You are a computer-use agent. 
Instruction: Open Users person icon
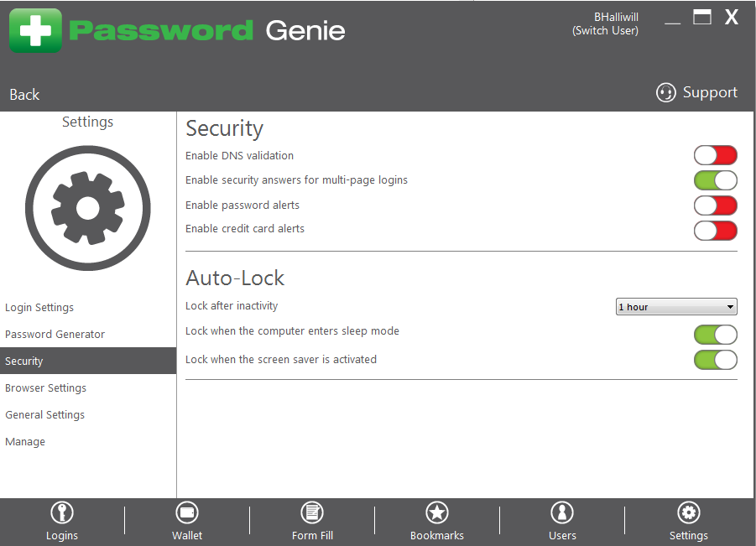pyautogui.click(x=562, y=512)
